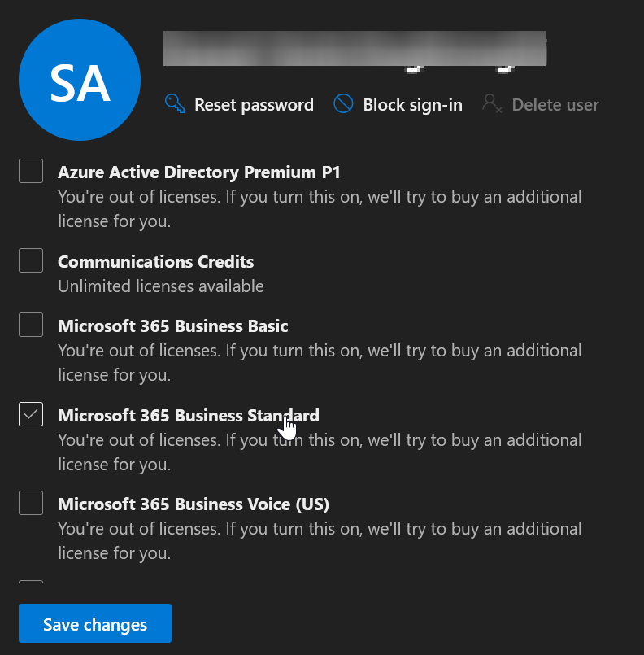Click the Azure Active Directory Premium P1 heading

[x=198, y=172]
